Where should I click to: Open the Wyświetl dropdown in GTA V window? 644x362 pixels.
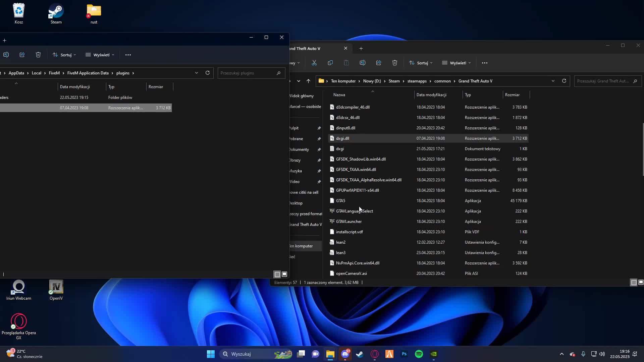(x=456, y=63)
